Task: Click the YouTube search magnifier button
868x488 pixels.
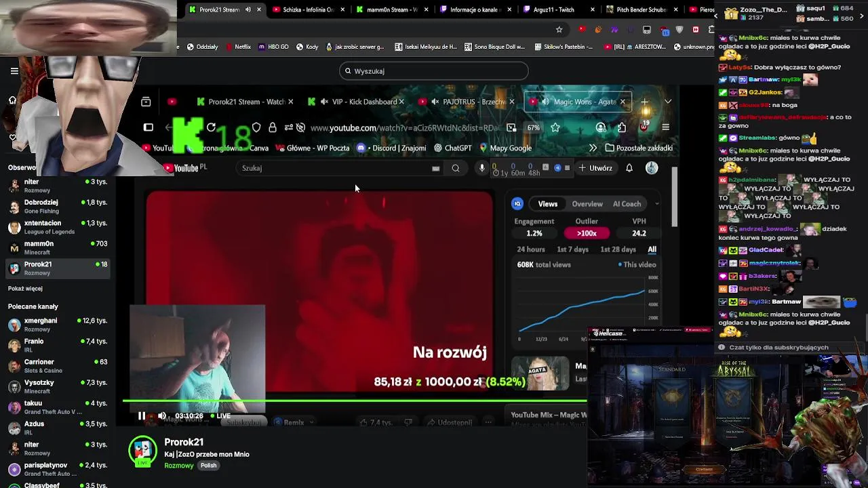Action: pos(456,168)
